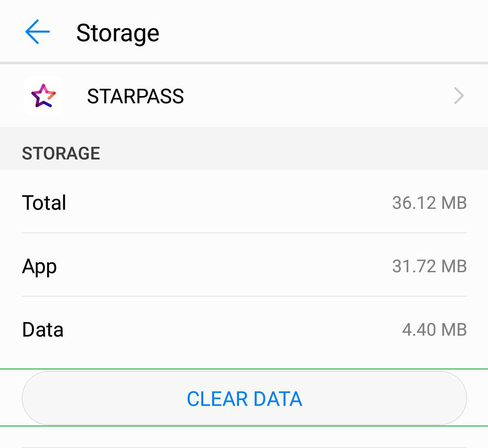Click the Data label
This screenshot has height=448, width=488.
43,330
